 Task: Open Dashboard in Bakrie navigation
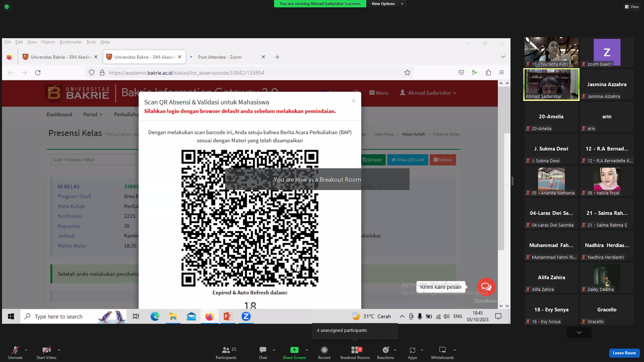coord(59,114)
